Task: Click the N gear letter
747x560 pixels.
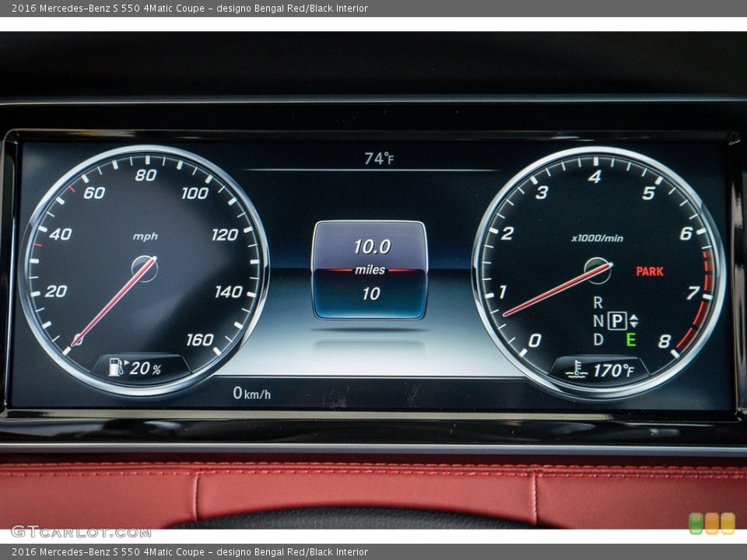Action: pos(598,321)
